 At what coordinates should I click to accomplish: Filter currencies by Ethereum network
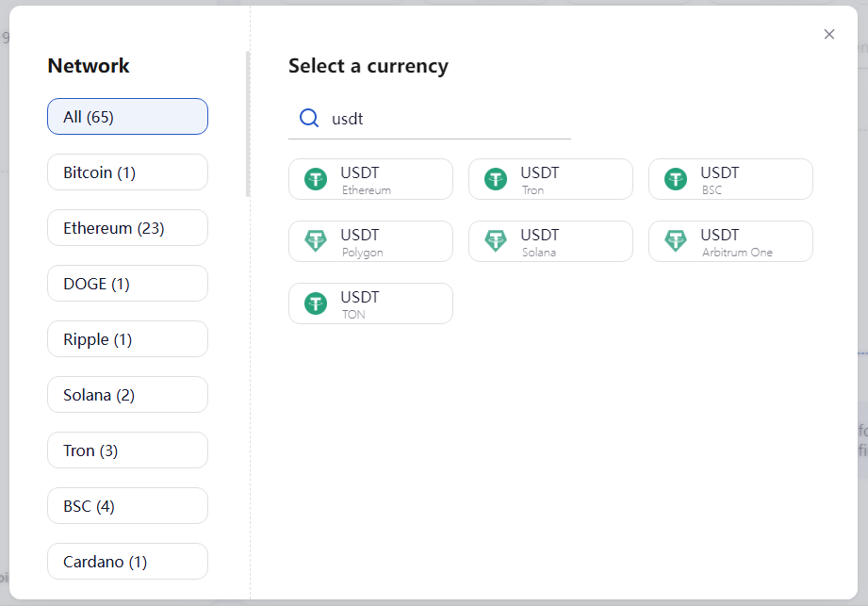point(127,227)
